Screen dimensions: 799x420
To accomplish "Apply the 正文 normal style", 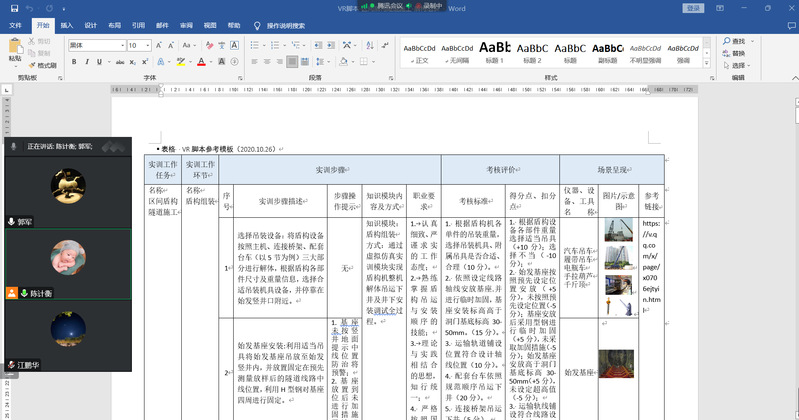I will click(x=419, y=52).
